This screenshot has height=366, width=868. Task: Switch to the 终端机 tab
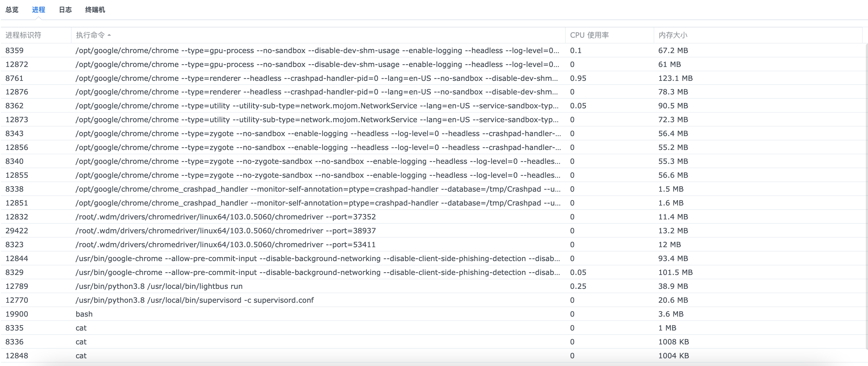[x=95, y=10]
